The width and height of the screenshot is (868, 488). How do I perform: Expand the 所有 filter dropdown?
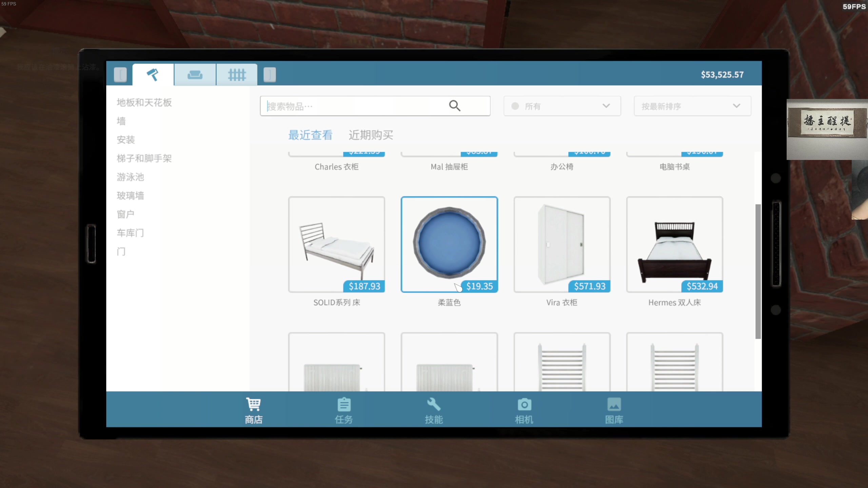coord(562,106)
